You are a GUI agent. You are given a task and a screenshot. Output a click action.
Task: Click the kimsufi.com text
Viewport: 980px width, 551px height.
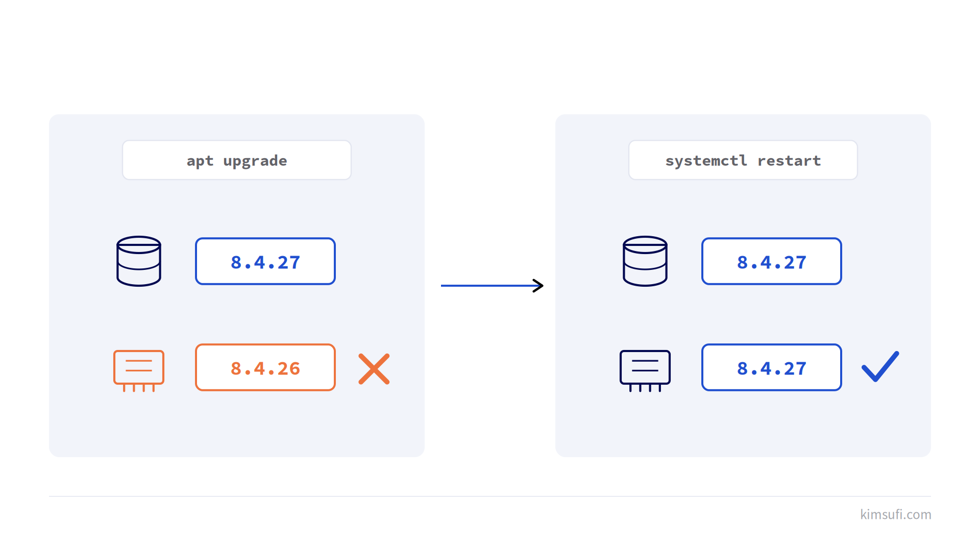896,514
